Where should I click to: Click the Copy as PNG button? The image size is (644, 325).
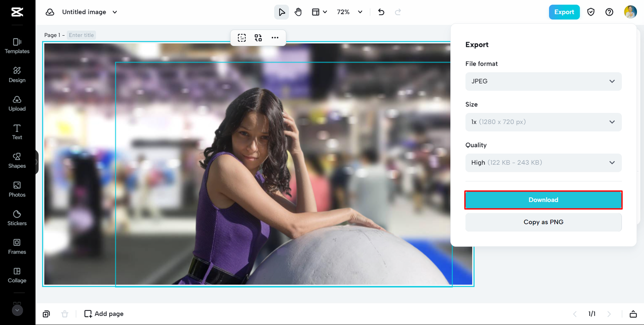(x=543, y=222)
